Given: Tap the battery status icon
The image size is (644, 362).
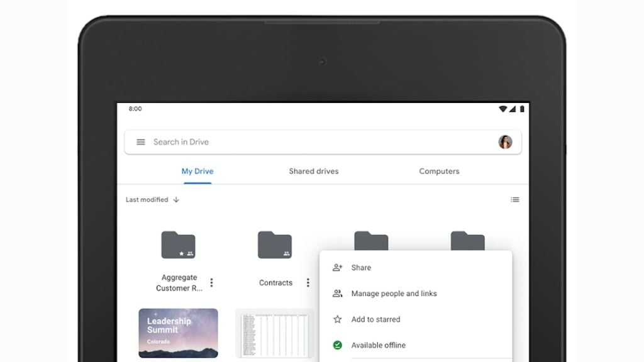Looking at the screenshot, I should tap(522, 109).
